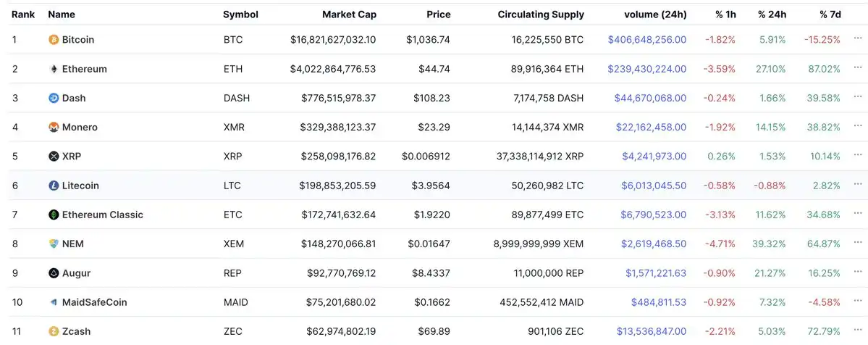The width and height of the screenshot is (868, 345).
Task: Click the NEM coin icon
Action: pos(54,244)
